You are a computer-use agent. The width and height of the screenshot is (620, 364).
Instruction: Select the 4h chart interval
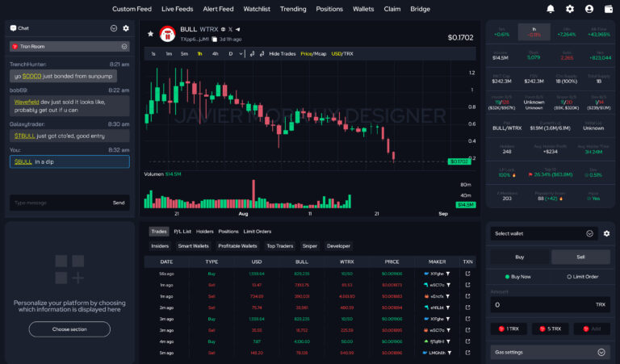[x=215, y=54]
